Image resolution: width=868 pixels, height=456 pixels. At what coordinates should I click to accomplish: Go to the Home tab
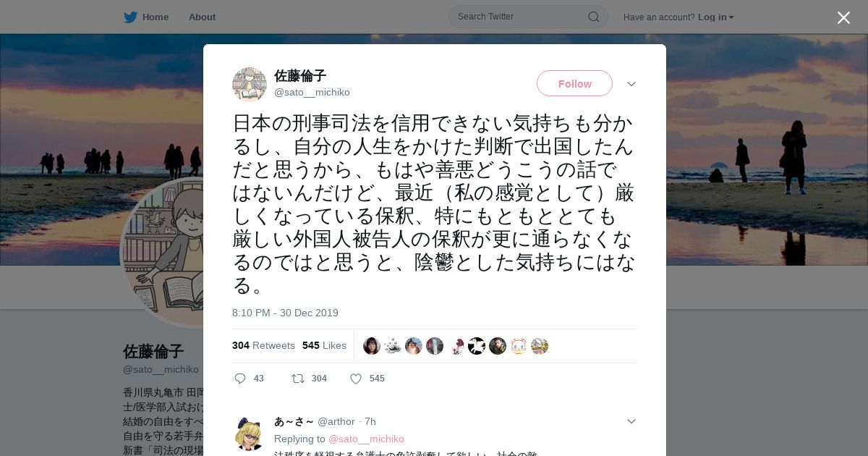[x=146, y=17]
